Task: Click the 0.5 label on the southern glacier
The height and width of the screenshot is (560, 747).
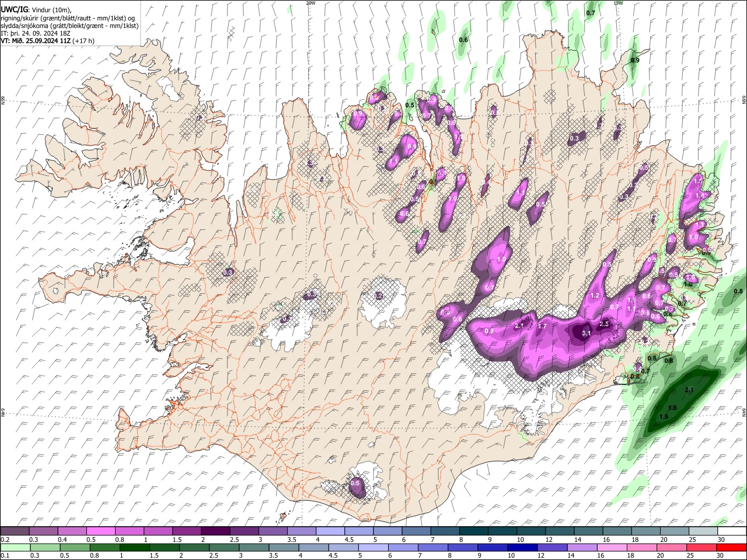Action: coord(355,484)
